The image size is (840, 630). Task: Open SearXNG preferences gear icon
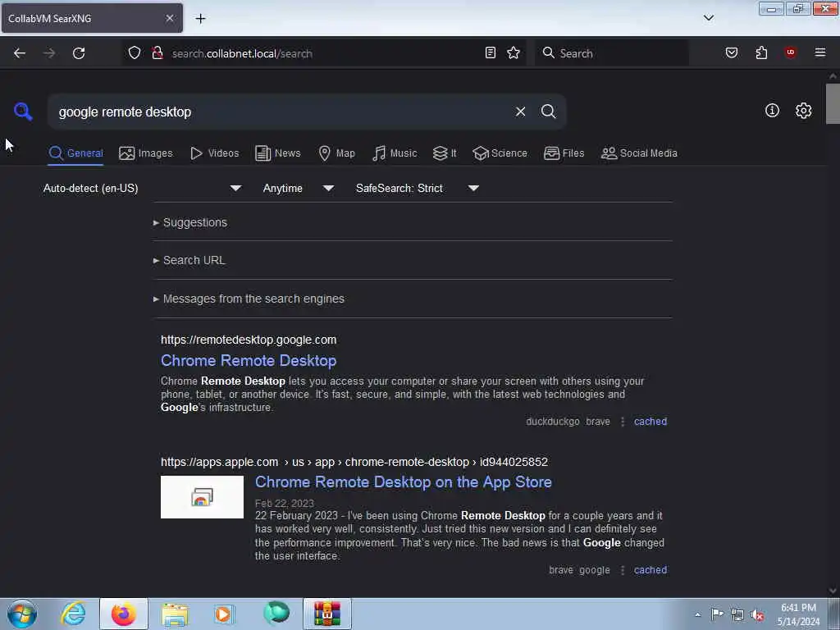pos(803,111)
